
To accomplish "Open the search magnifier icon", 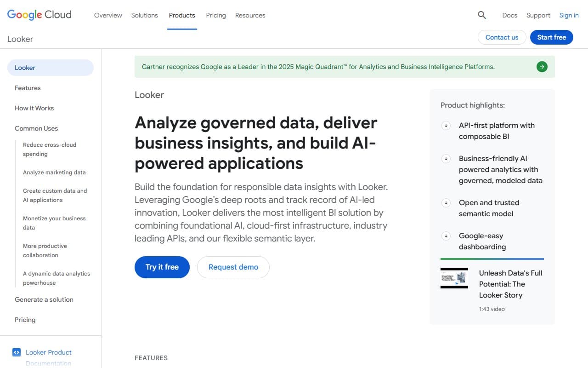I will 481,15.
